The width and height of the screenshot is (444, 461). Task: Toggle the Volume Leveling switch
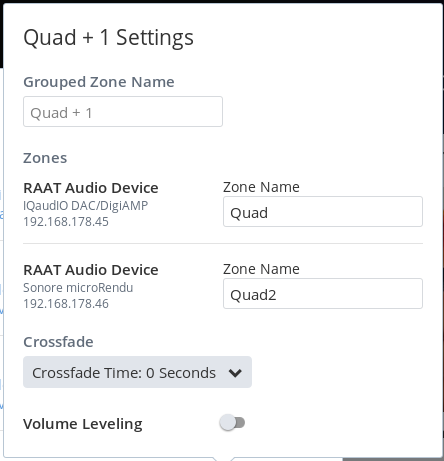coord(232,423)
